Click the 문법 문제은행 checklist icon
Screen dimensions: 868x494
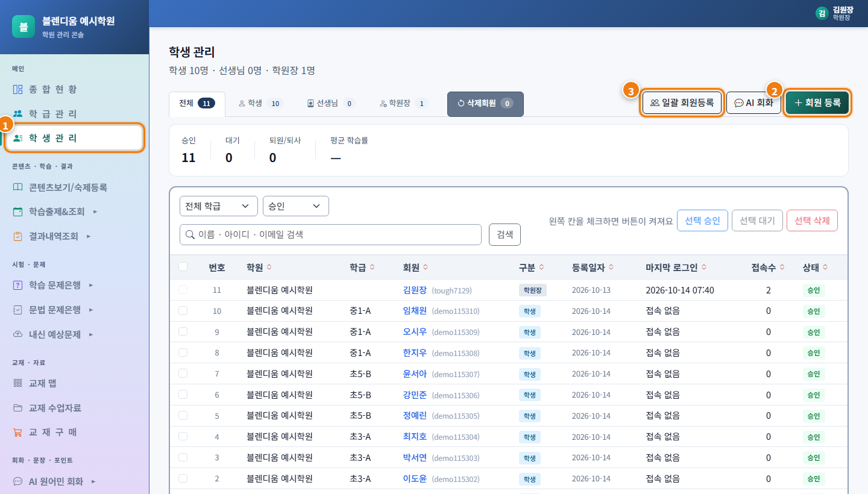18,310
